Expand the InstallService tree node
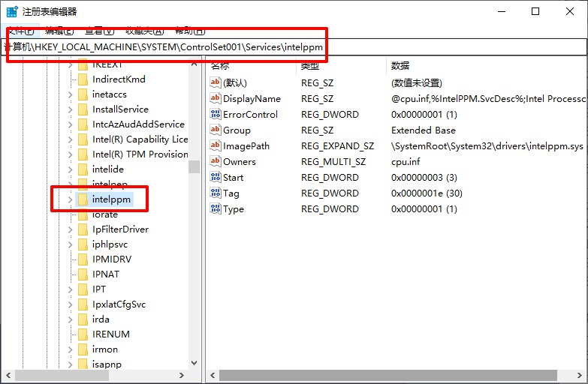588x384 pixels. coord(71,109)
